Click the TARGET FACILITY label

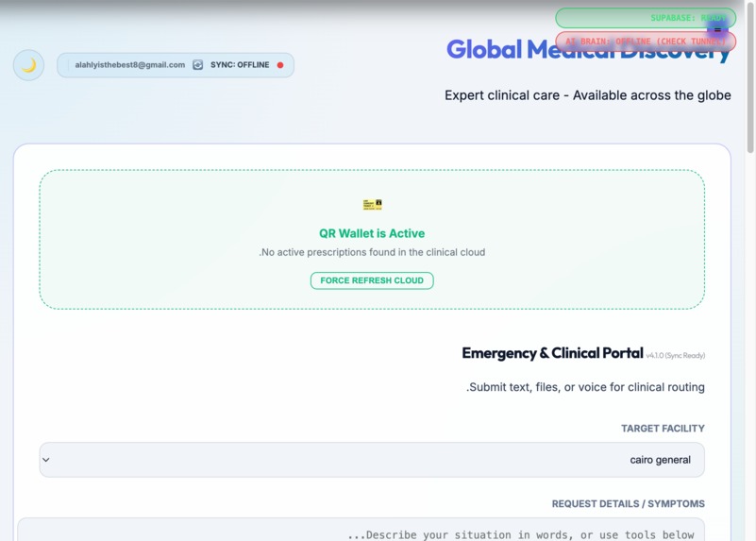[663, 429]
